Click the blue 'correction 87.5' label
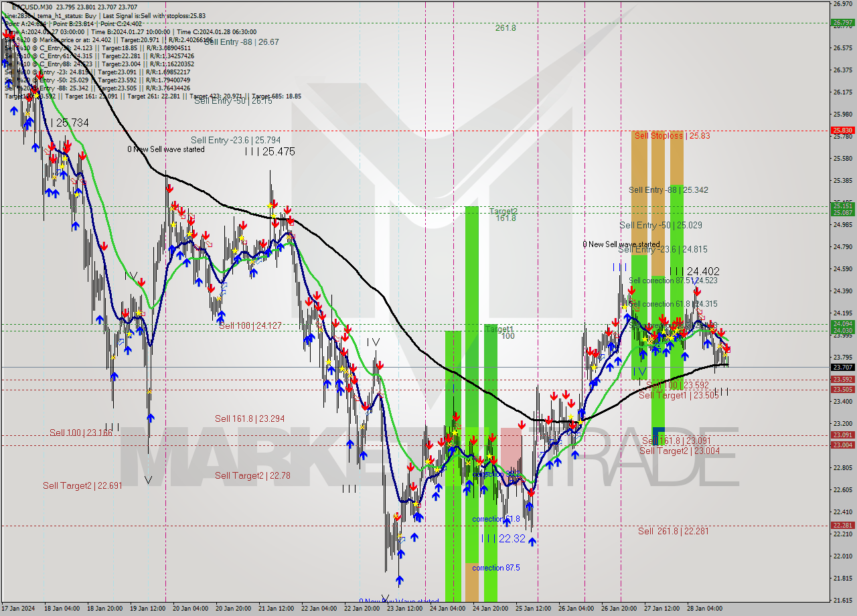 pos(496,568)
